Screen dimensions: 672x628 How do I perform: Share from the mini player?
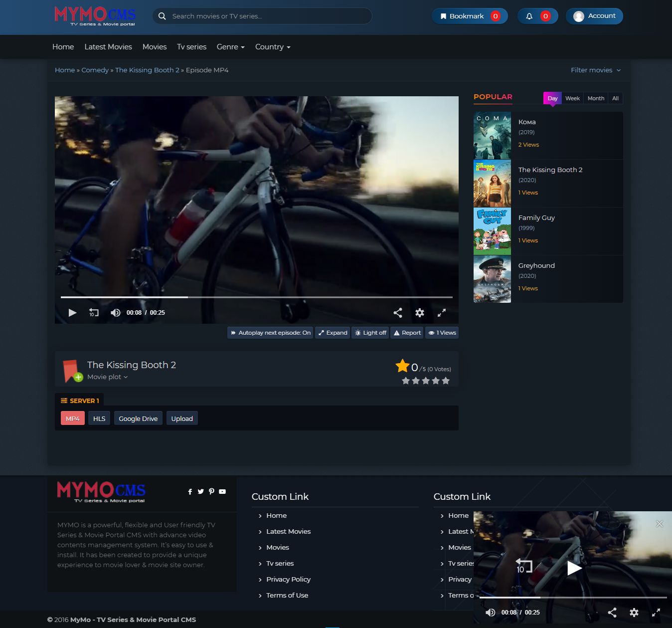[612, 613]
